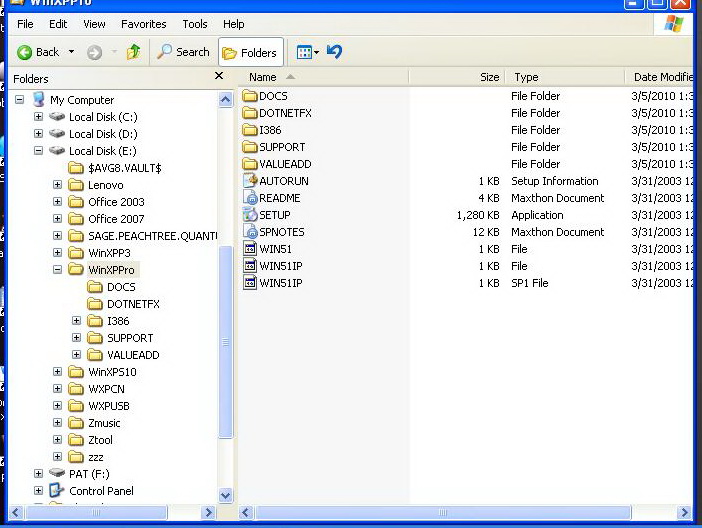This screenshot has width=702, height=528.
Task: Click the I386 folder icon in the file list
Action: [x=250, y=130]
